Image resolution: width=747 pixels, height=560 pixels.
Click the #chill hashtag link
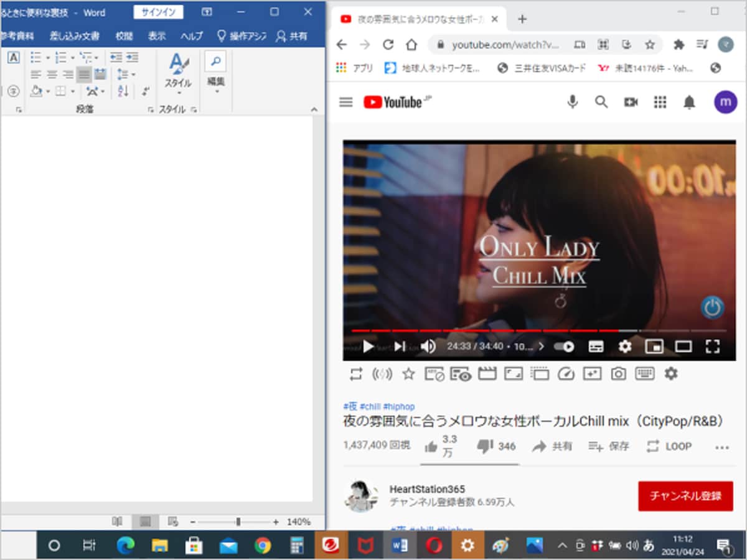click(370, 406)
